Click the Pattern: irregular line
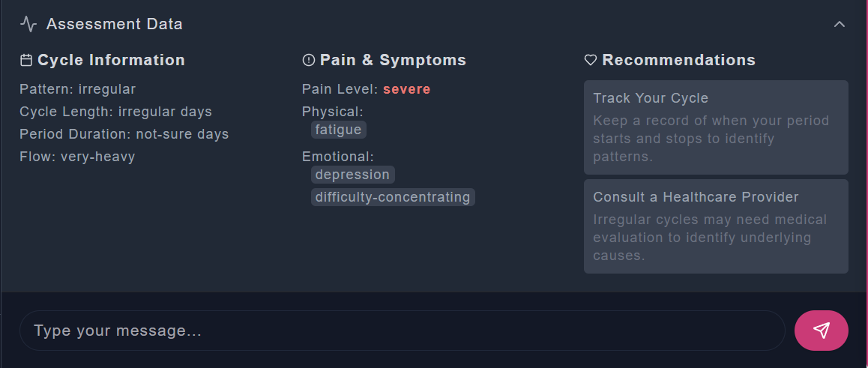This screenshot has height=368, width=868. coord(77,89)
